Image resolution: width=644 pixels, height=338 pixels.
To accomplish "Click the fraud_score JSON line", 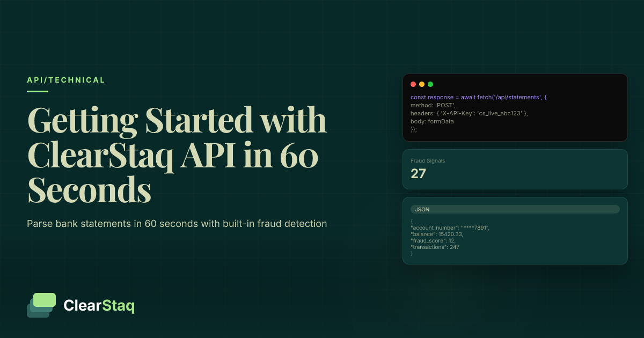I will click(x=433, y=241).
